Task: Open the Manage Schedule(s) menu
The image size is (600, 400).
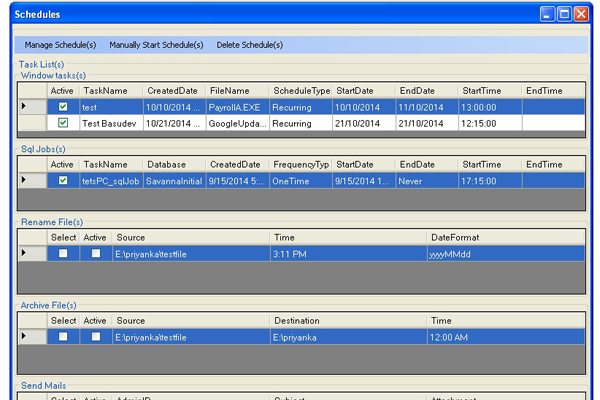Action: [60, 45]
